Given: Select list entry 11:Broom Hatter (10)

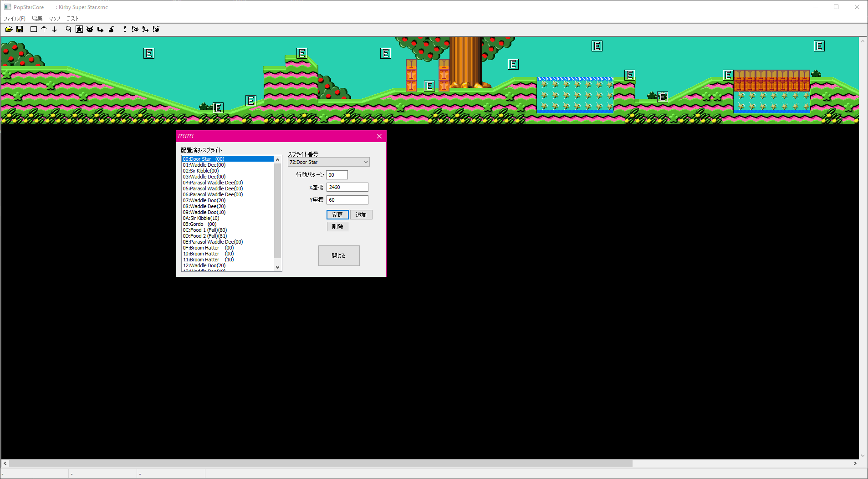Looking at the screenshot, I should (228, 260).
